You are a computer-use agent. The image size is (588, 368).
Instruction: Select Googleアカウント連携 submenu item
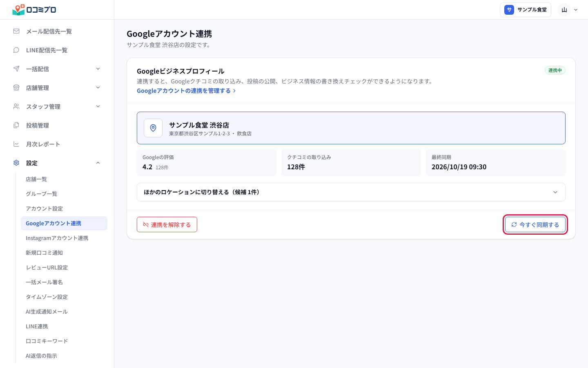[64, 223]
